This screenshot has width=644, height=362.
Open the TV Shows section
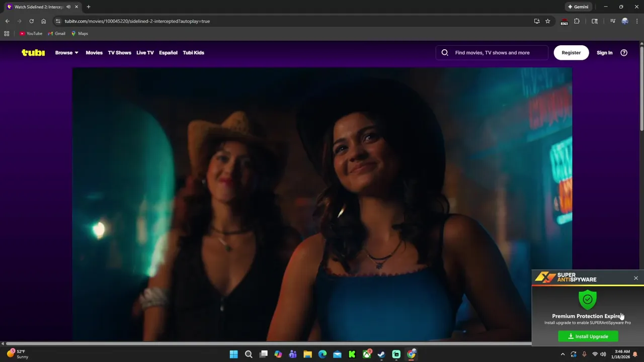click(x=119, y=52)
